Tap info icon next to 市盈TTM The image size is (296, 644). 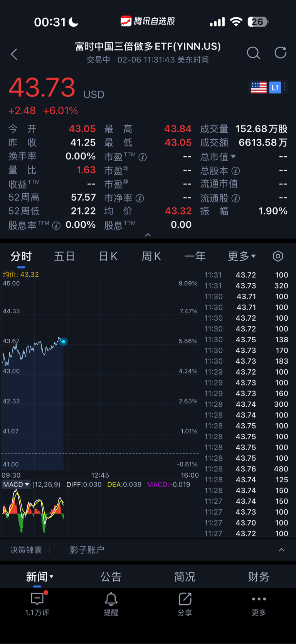coord(143,157)
